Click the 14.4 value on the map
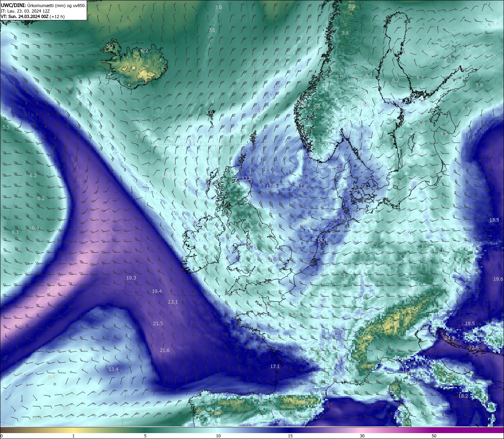504x439 pixels. (322, 240)
